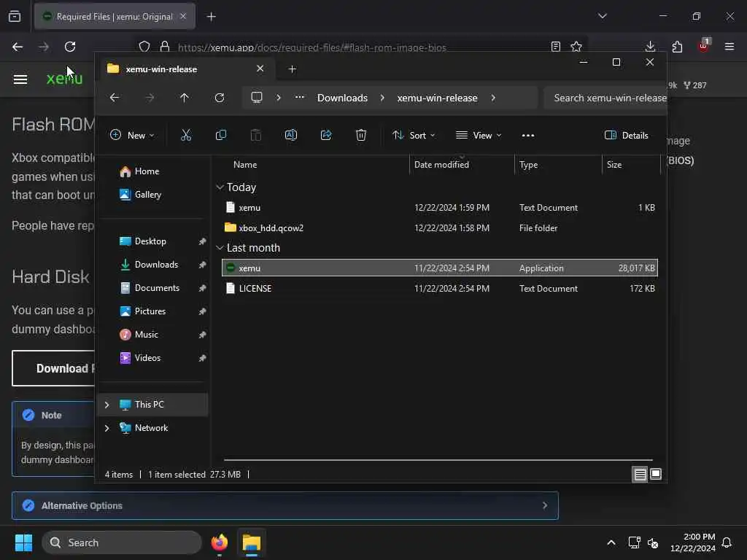Open Firefox application hamburger menu
The width and height of the screenshot is (747, 560).
pyautogui.click(x=729, y=47)
